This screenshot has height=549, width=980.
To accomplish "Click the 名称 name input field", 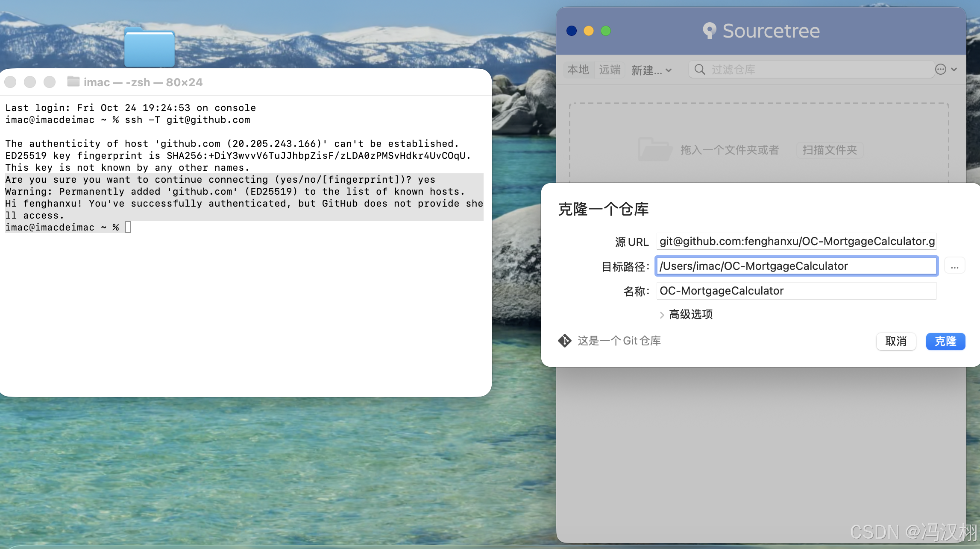I will click(x=796, y=291).
